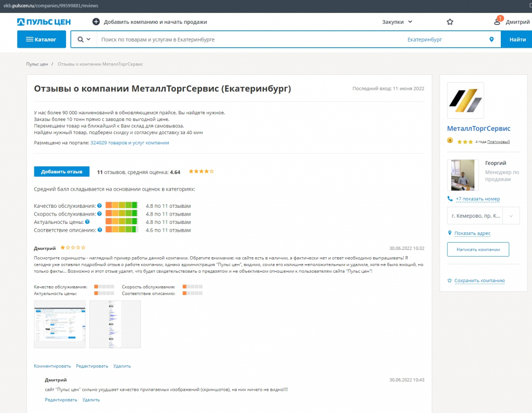532x413 pixels.
Task: Click the star icon next to Сохранить компанию
Action: pyautogui.click(x=449, y=281)
